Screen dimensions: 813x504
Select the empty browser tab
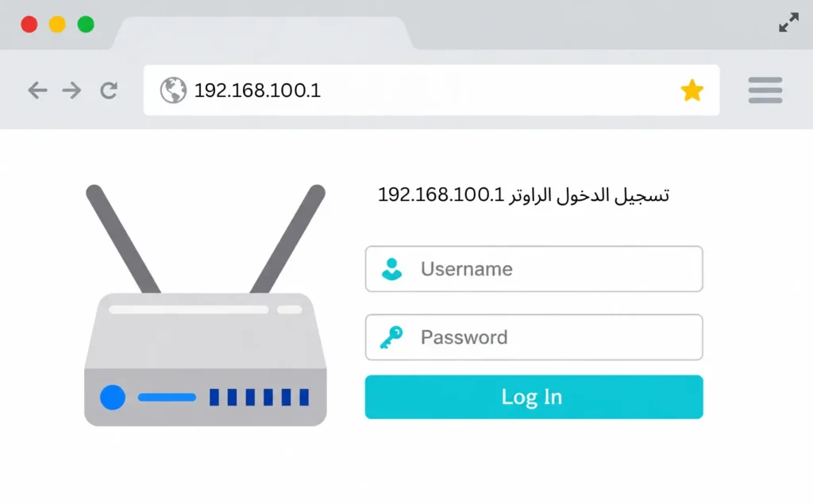click(263, 33)
